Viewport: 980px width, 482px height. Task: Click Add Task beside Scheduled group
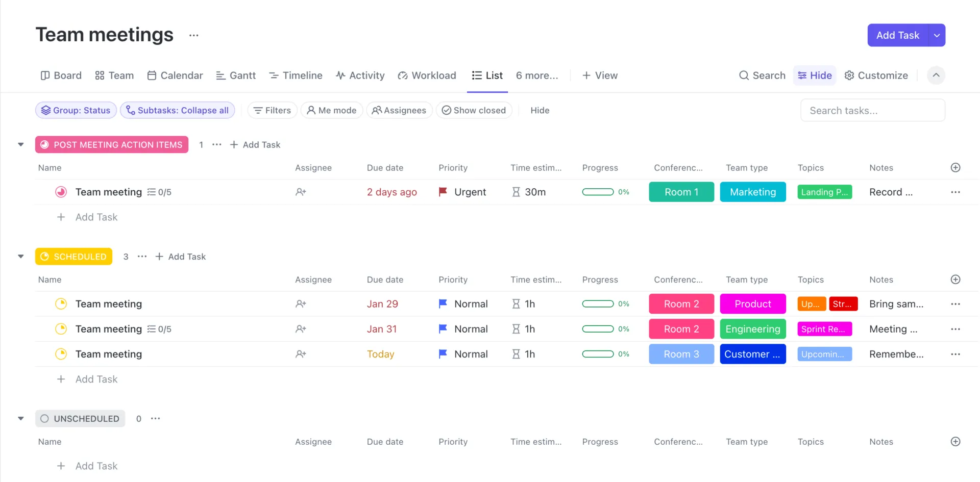tap(180, 257)
